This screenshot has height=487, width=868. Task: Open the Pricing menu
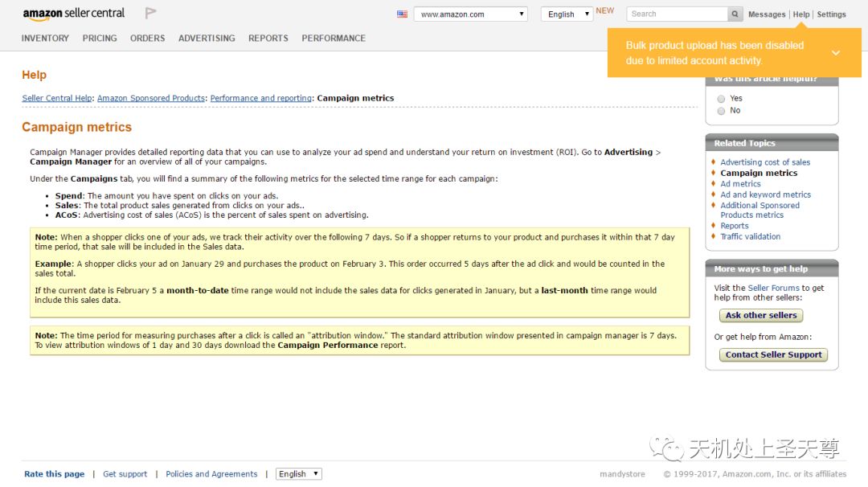point(100,39)
